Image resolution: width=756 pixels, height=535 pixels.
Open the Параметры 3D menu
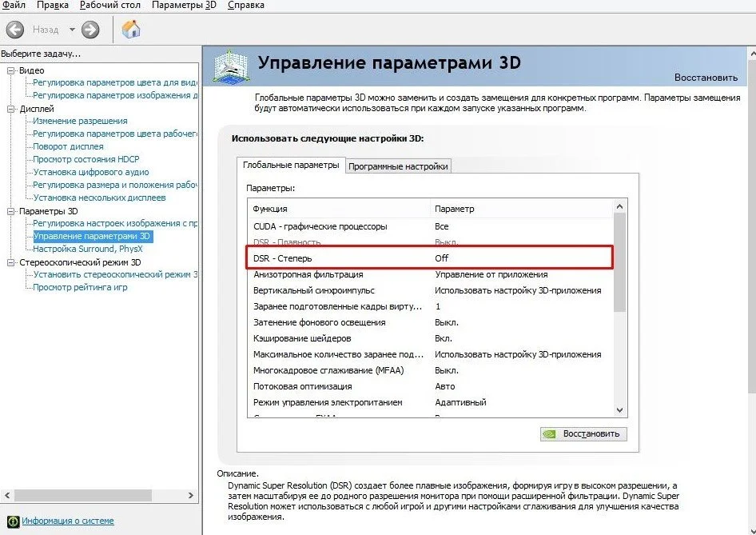[x=184, y=6]
